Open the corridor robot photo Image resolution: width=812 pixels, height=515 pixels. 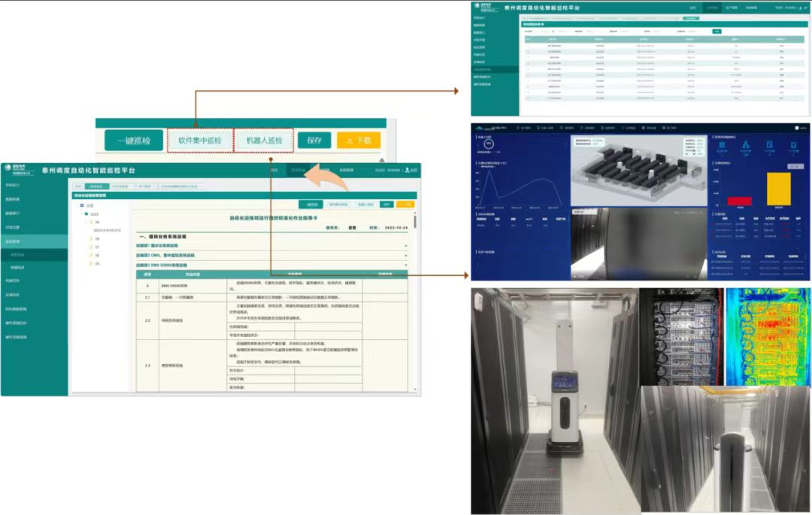pyautogui.click(x=726, y=450)
